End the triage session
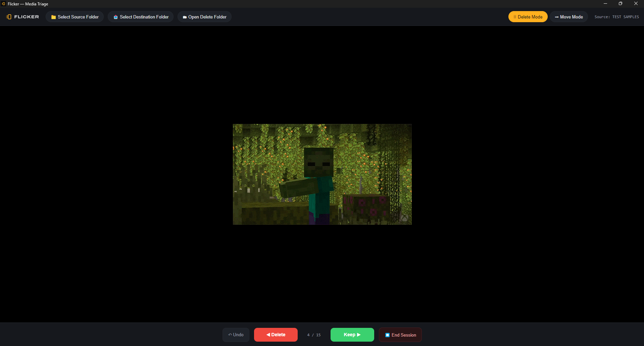Screen dimensions: 644x346 (x=400, y=335)
